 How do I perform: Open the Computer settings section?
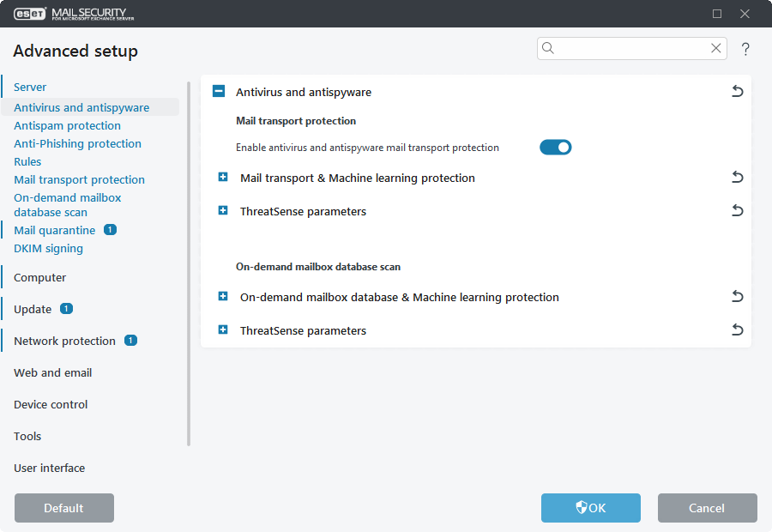(x=39, y=277)
